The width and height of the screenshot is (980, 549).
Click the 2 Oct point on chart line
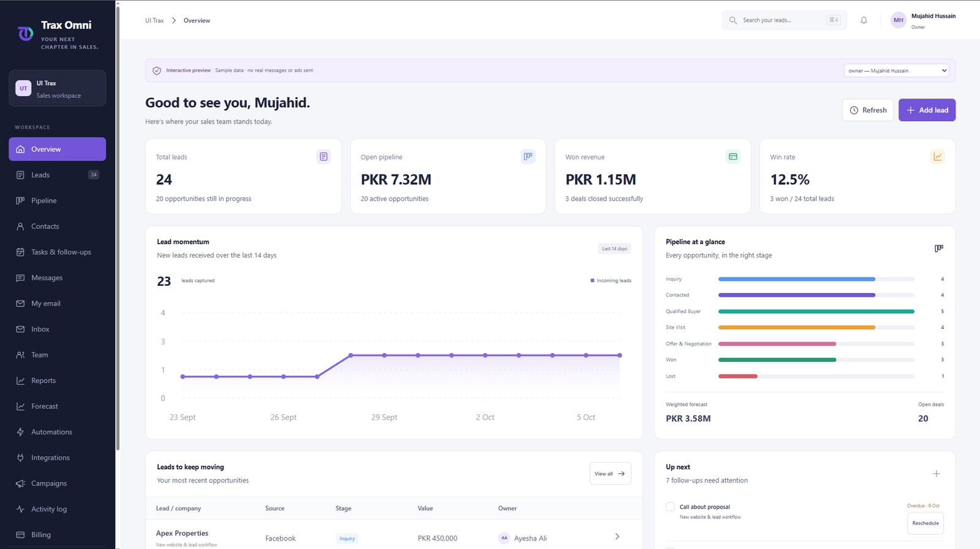(x=485, y=355)
